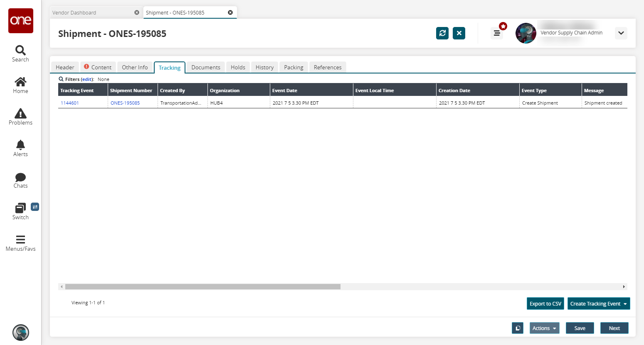The height and width of the screenshot is (345, 644).
Task: Open Search from the sidebar
Action: [20, 54]
